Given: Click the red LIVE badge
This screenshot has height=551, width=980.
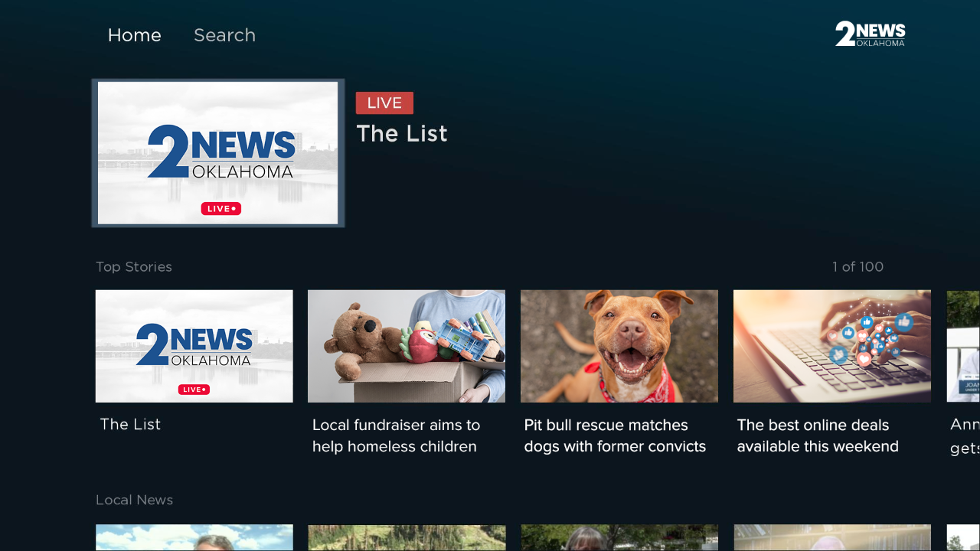Looking at the screenshot, I should [384, 103].
